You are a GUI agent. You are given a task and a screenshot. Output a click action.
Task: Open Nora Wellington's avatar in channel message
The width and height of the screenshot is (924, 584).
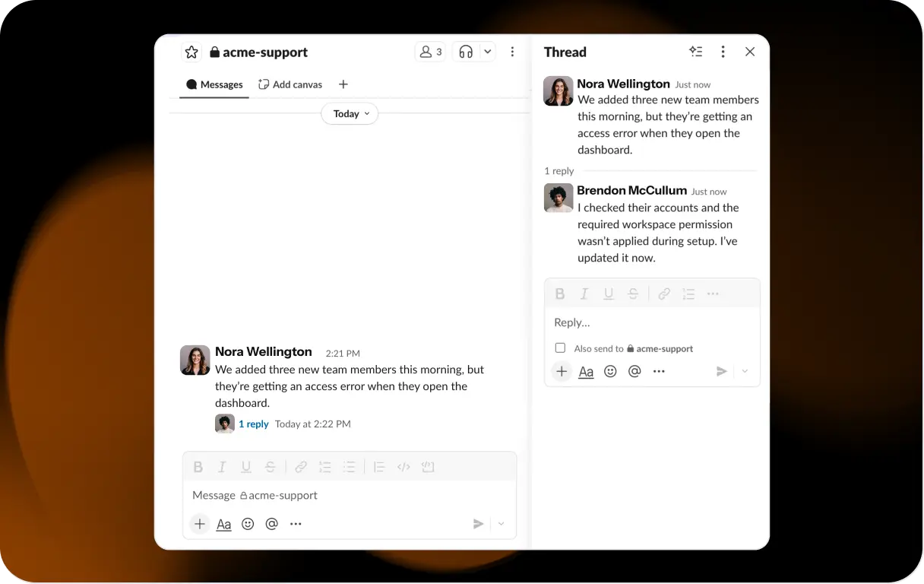pos(195,360)
